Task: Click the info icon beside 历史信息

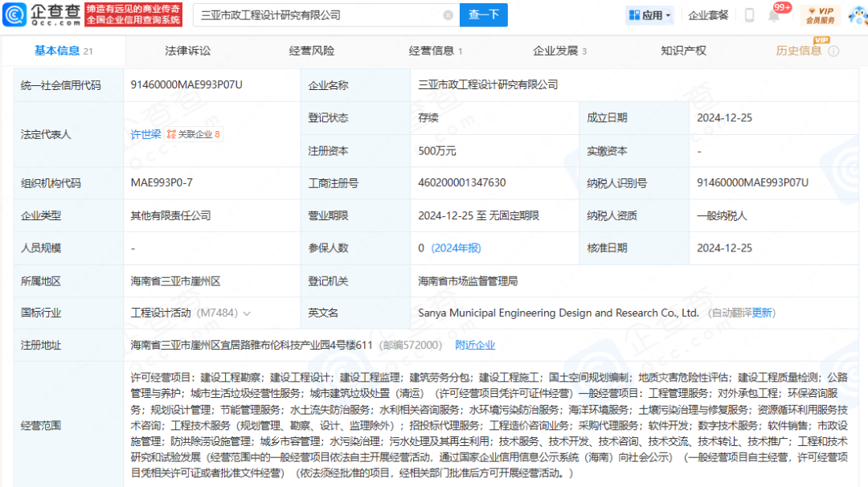Action: pyautogui.click(x=833, y=51)
